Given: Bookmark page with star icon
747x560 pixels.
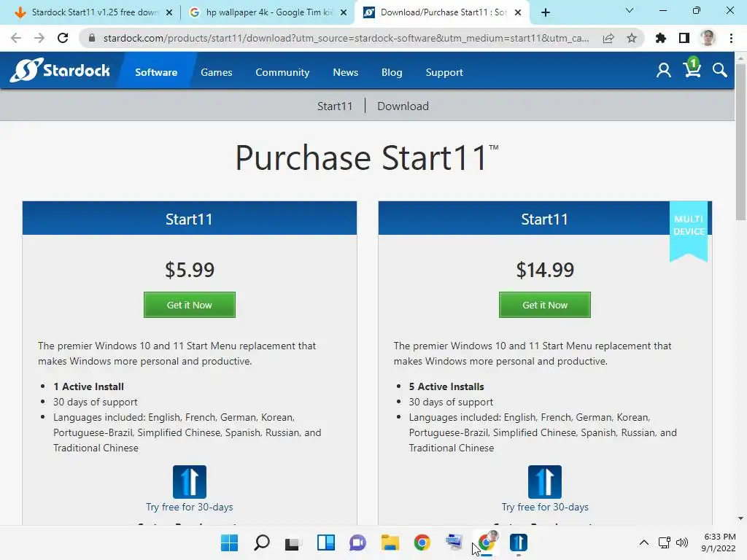Looking at the screenshot, I should click(x=632, y=38).
